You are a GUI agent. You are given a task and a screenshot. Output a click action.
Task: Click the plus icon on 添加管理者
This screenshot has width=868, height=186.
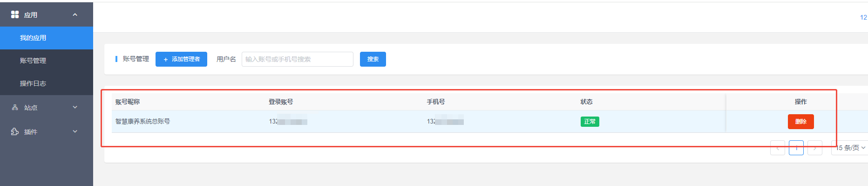click(165, 60)
